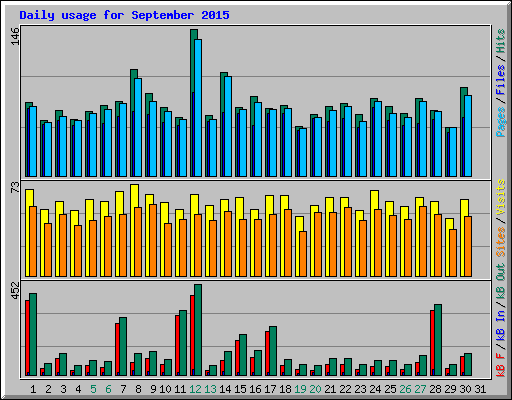Click the cyan files bar for day 8
The width and height of the screenshot is (512, 400).
[138, 127]
